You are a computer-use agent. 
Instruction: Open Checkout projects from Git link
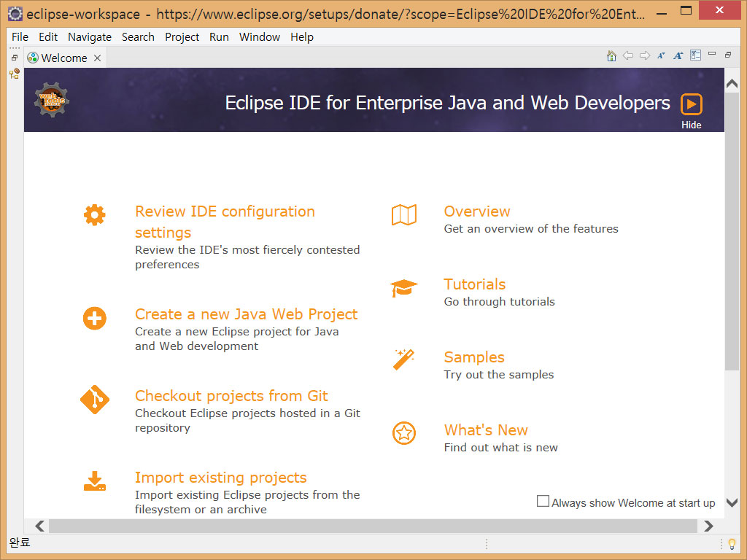tap(231, 396)
